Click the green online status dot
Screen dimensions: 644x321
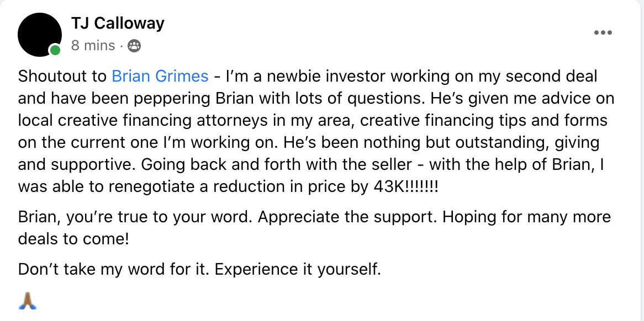pos(55,51)
